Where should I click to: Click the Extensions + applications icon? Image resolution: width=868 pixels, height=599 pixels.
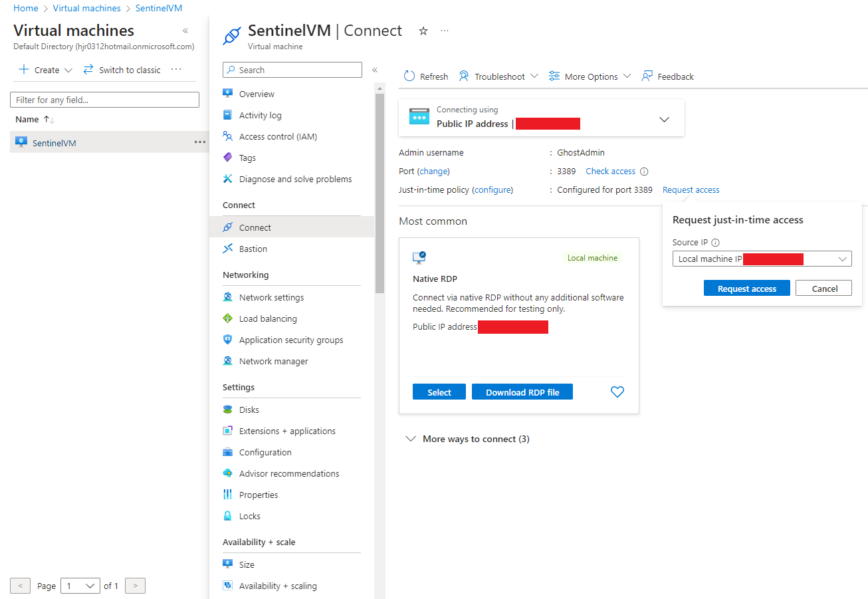point(227,431)
